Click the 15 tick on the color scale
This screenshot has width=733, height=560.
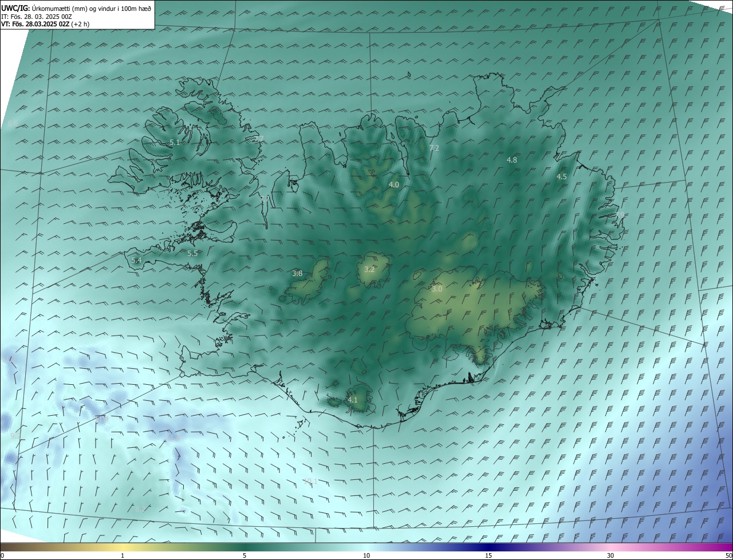tap(488, 555)
